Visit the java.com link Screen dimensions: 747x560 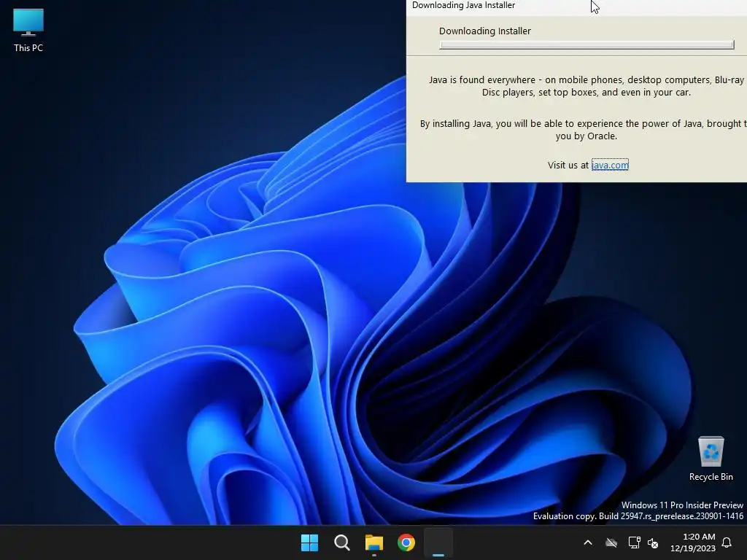(x=610, y=165)
